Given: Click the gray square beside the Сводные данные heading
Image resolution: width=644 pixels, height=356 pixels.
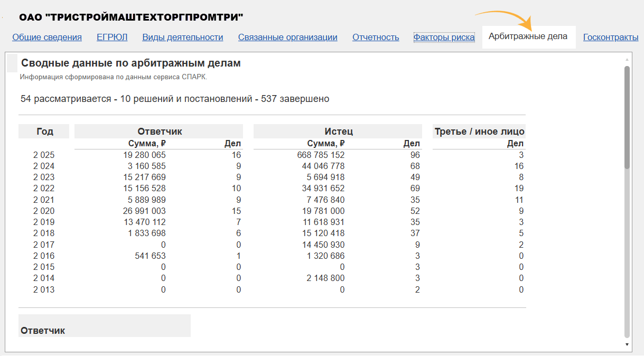Looking at the screenshot, I should coord(12,63).
